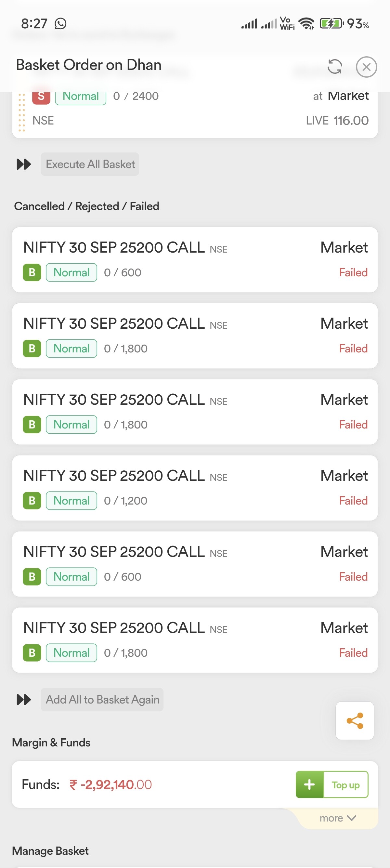This screenshot has height=868, width=390.
Task: Tap the LIVE 116.00 price on the sell order
Action: point(337,121)
